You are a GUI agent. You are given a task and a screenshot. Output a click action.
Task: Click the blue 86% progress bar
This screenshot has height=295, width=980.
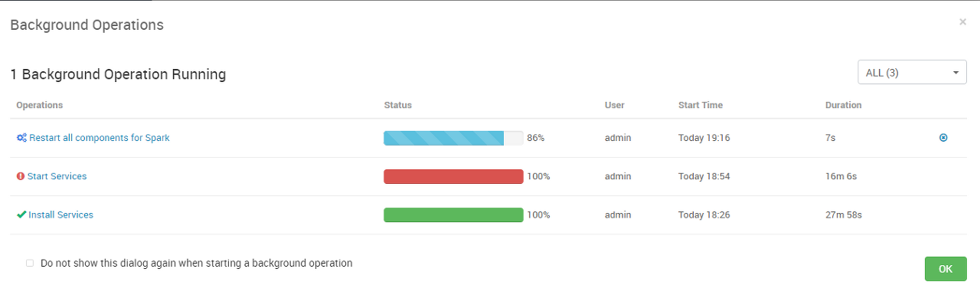[x=453, y=138]
